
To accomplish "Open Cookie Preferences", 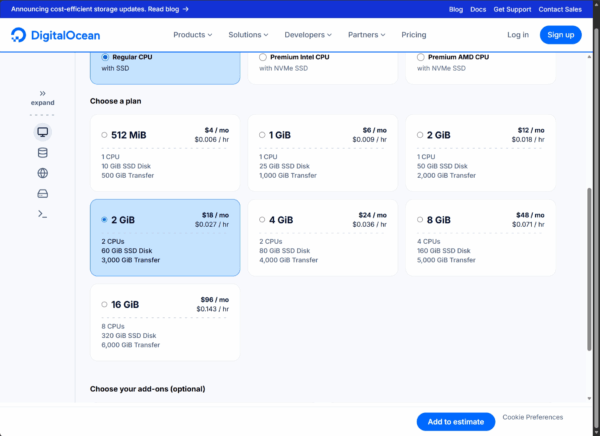I will coord(532,417).
